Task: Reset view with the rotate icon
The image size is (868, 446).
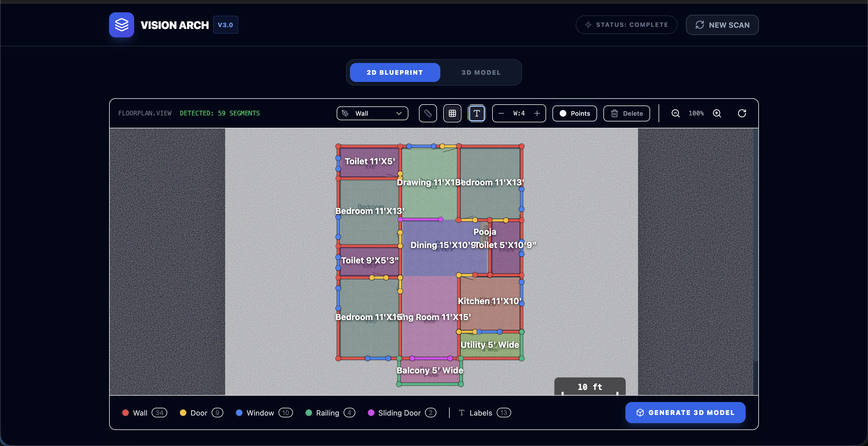Action: pos(742,113)
